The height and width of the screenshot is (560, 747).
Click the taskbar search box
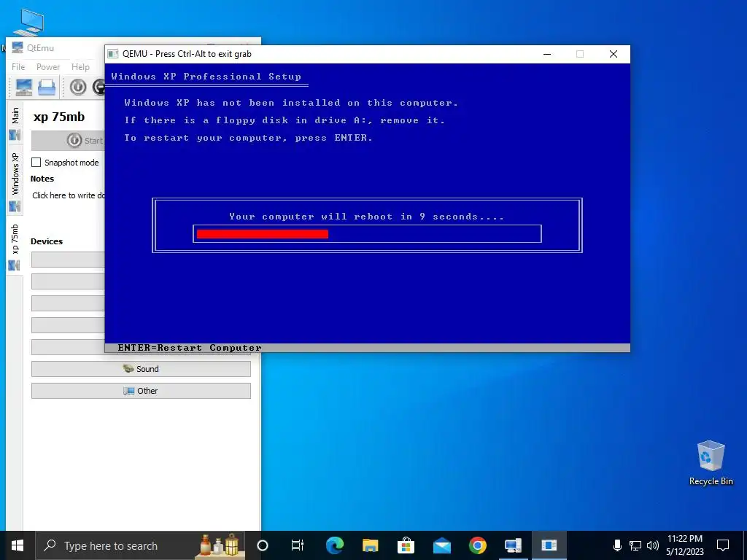[x=140, y=545]
